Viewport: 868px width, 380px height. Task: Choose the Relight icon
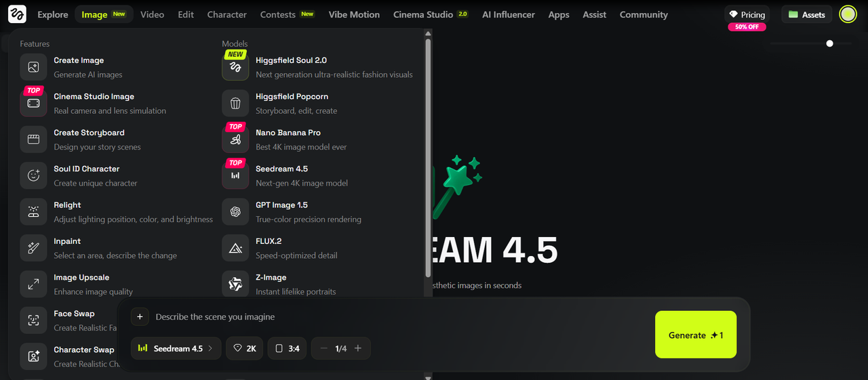coord(33,212)
